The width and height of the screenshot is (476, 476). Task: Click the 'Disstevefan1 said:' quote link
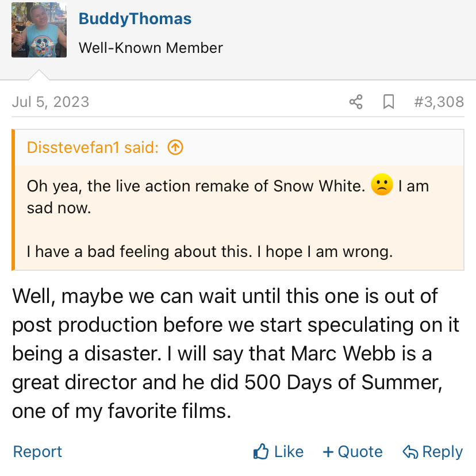click(93, 148)
